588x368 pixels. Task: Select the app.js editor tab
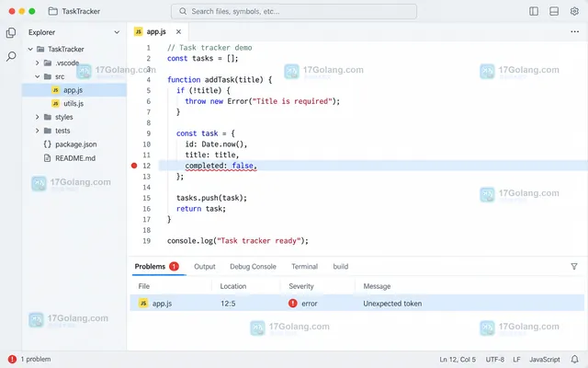pyautogui.click(x=157, y=32)
